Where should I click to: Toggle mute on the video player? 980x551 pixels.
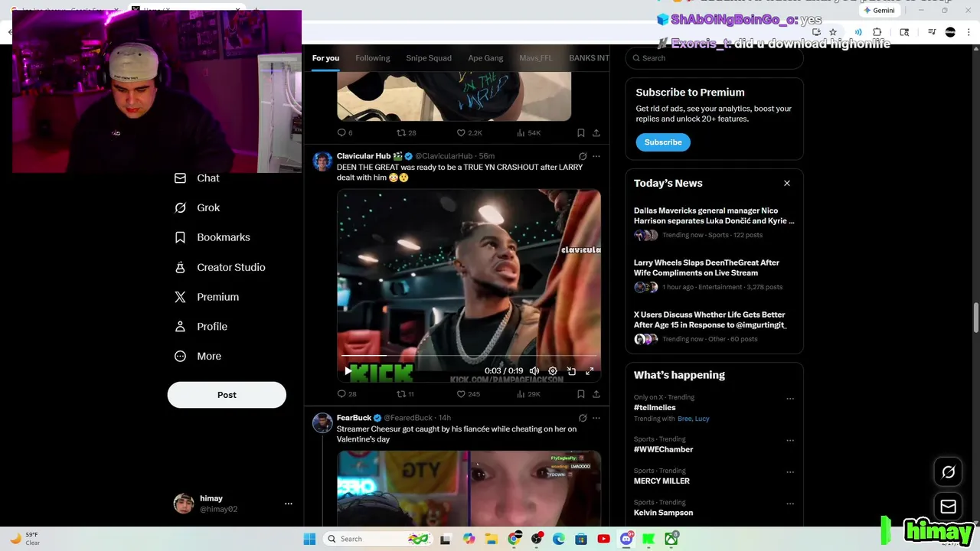tap(534, 371)
